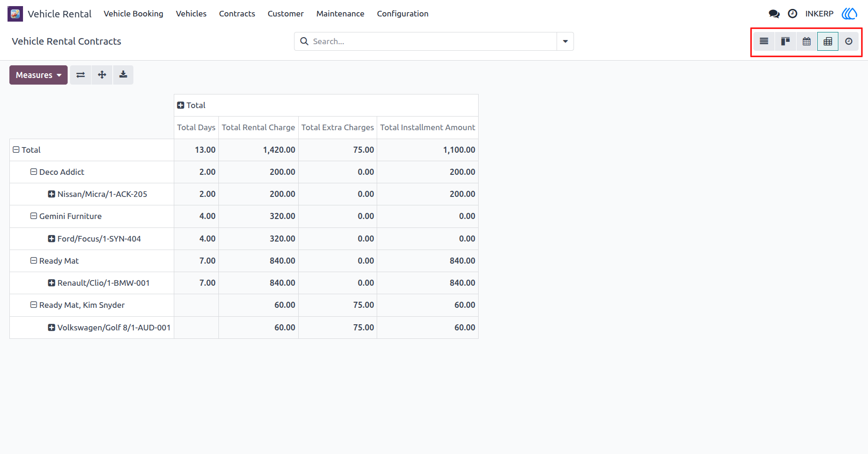This screenshot has width=868, height=454.
Task: Click the 1,420.00 total rental charge cell
Action: pyautogui.click(x=258, y=150)
